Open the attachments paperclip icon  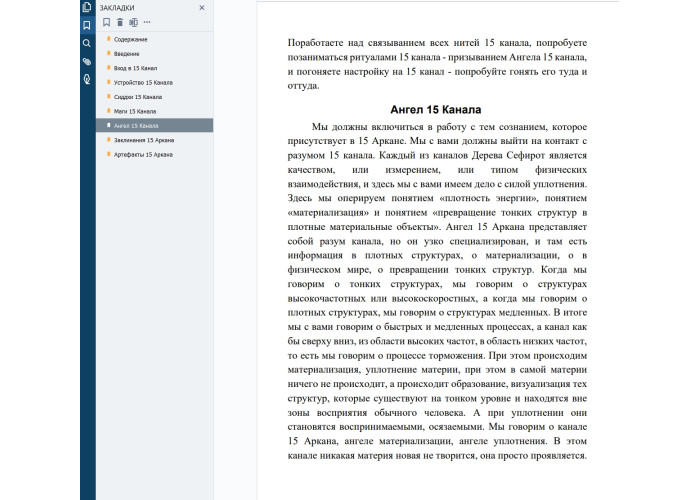tap(87, 61)
